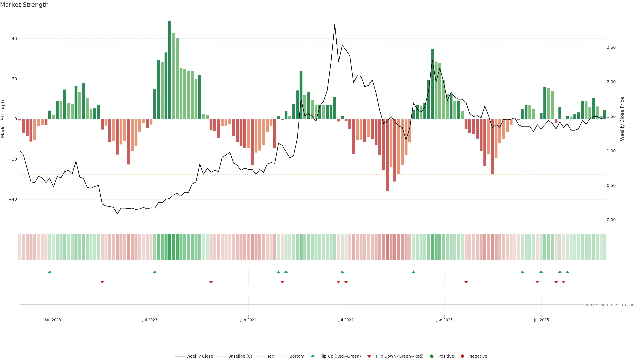
Task: Click the Jul 2025 x-axis label
Action: coord(541,320)
